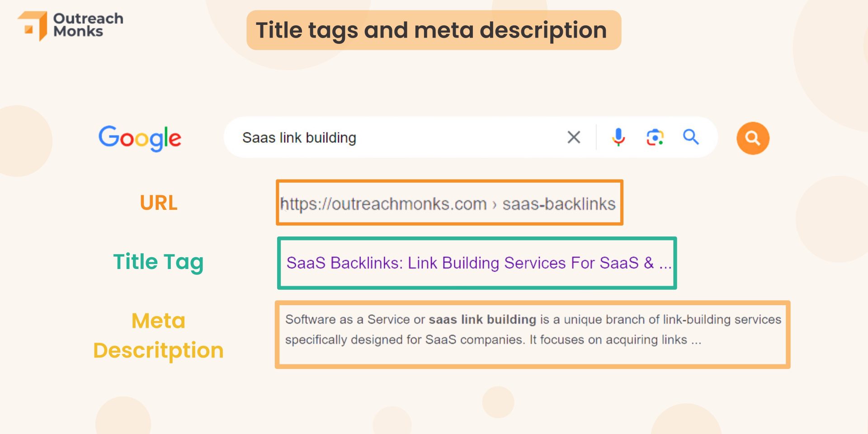Open the outreachmonks.com saas-backlinks URL
The height and width of the screenshot is (434, 868).
[x=448, y=204]
